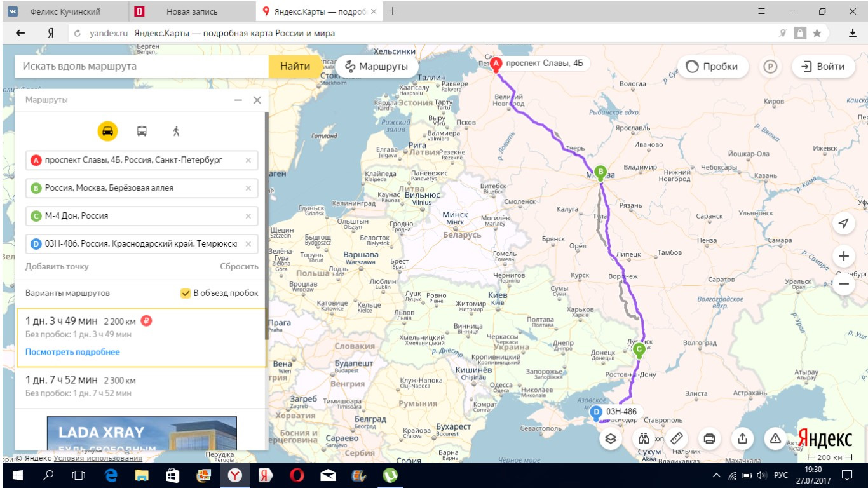Toggle Пробки traffic layer
868x488 pixels.
pyautogui.click(x=712, y=67)
